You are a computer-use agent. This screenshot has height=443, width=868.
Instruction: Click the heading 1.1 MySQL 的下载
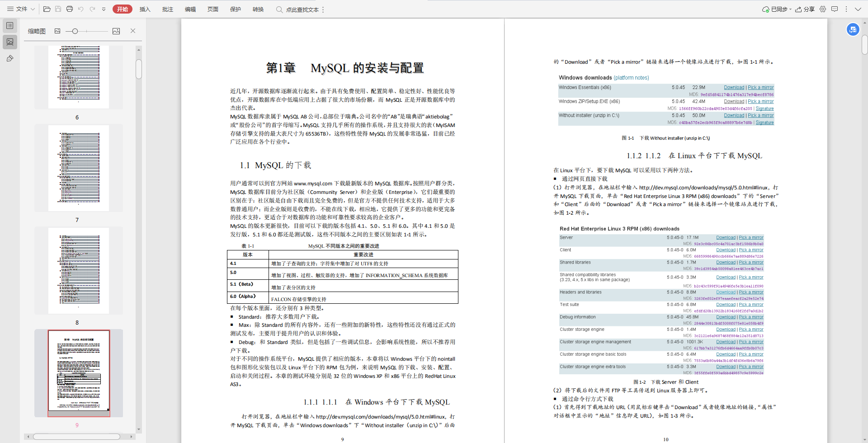click(275, 165)
